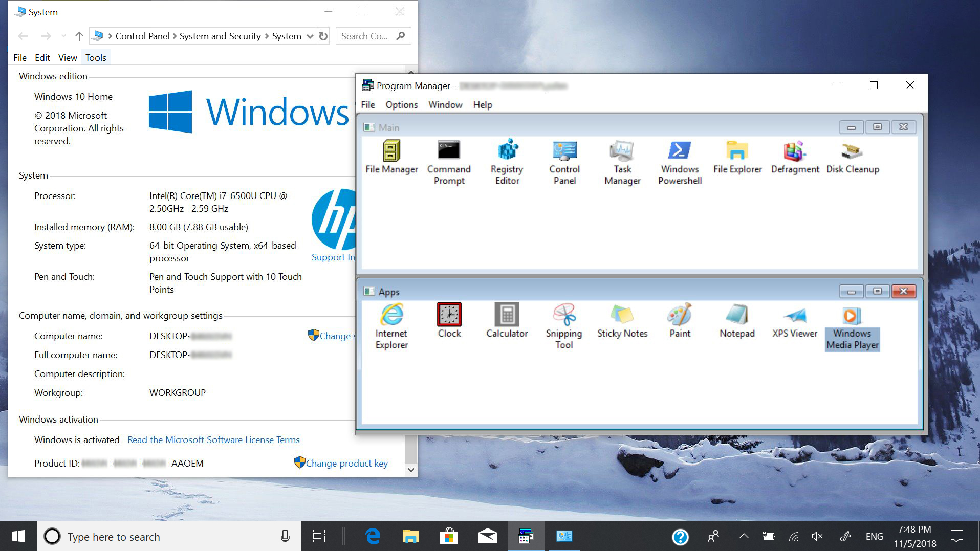Open Windows Powershell icon
Screen dimensions: 980x551
coord(680,163)
